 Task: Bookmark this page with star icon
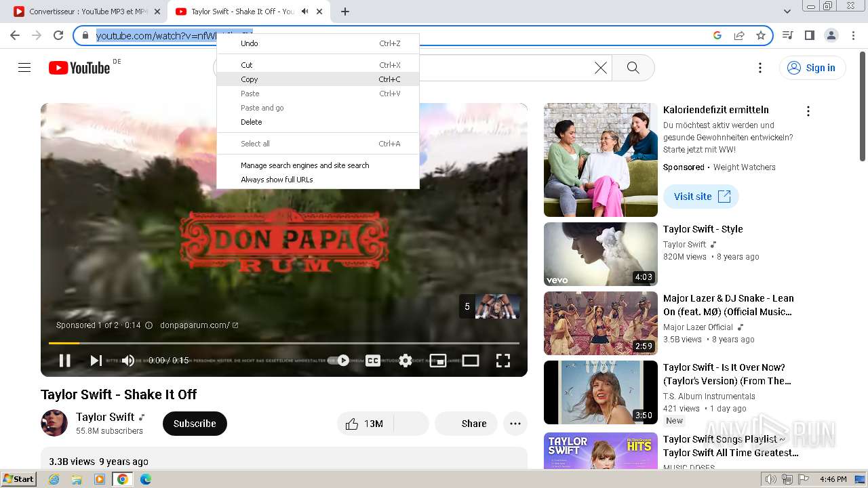point(761,35)
